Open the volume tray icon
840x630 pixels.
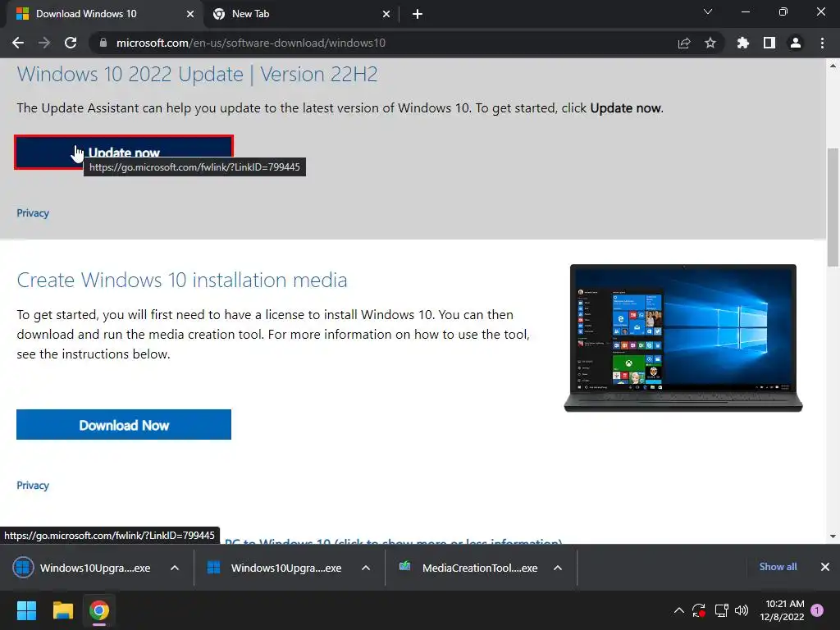(x=742, y=610)
